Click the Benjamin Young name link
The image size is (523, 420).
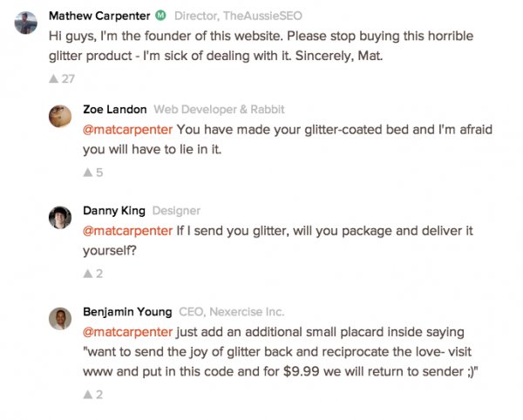(x=127, y=312)
